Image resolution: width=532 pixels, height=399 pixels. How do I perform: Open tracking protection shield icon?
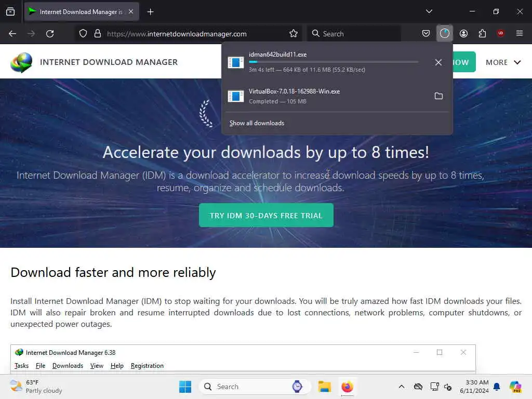click(83, 34)
